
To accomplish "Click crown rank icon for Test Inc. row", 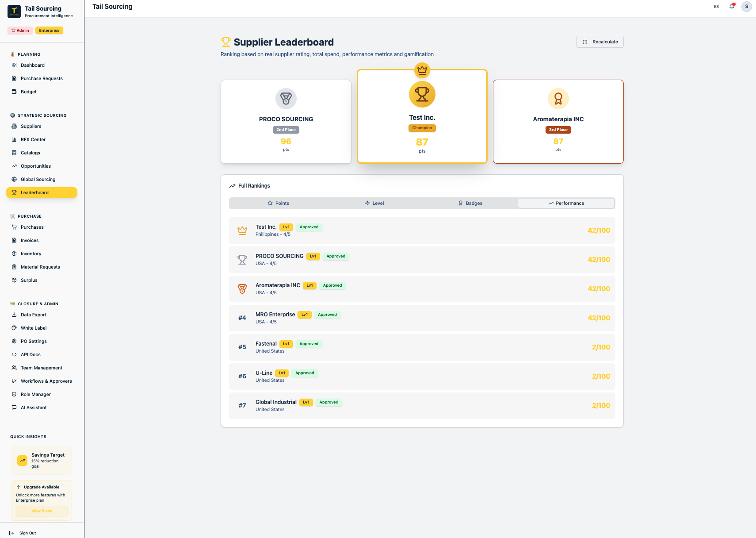I will coord(242,231).
